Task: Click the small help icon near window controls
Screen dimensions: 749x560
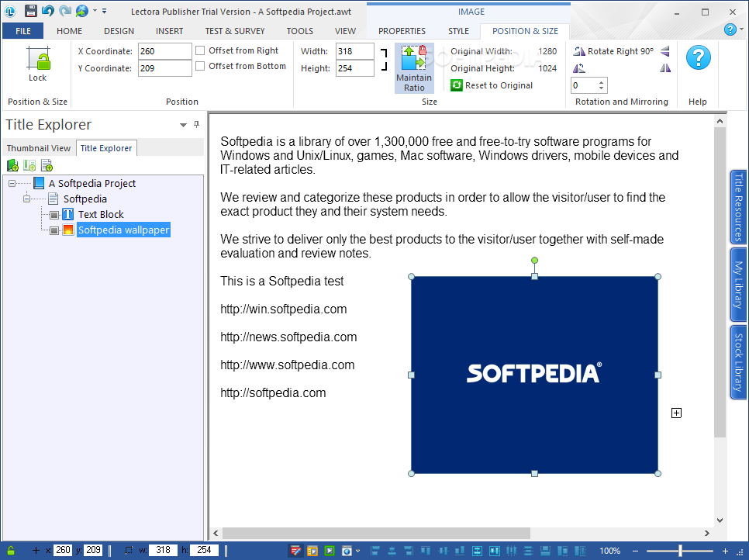Action: point(730,29)
